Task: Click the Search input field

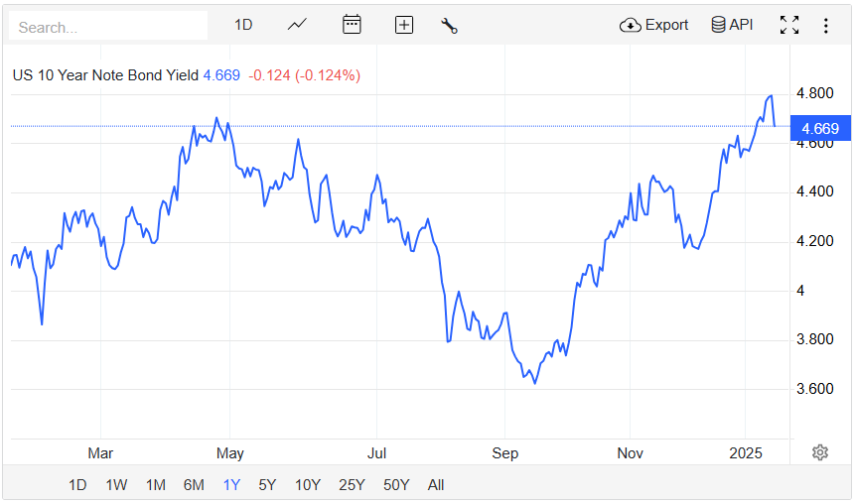Action: [x=108, y=26]
